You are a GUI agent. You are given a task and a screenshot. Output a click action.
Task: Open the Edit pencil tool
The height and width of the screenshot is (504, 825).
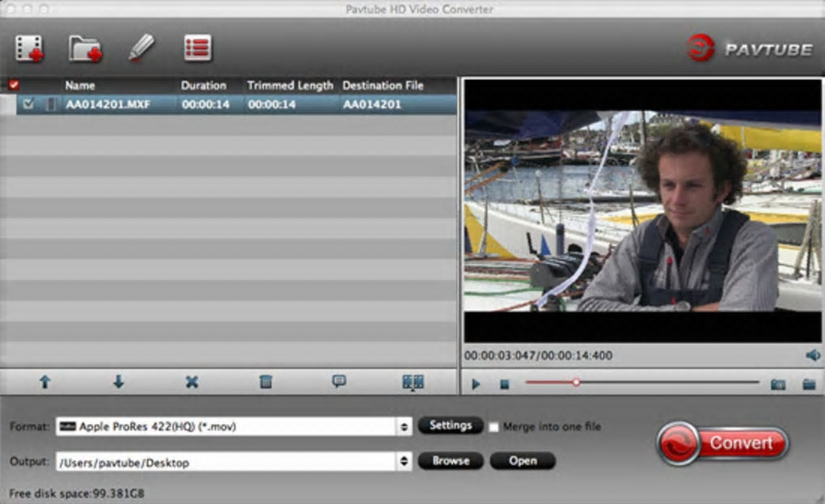click(141, 48)
